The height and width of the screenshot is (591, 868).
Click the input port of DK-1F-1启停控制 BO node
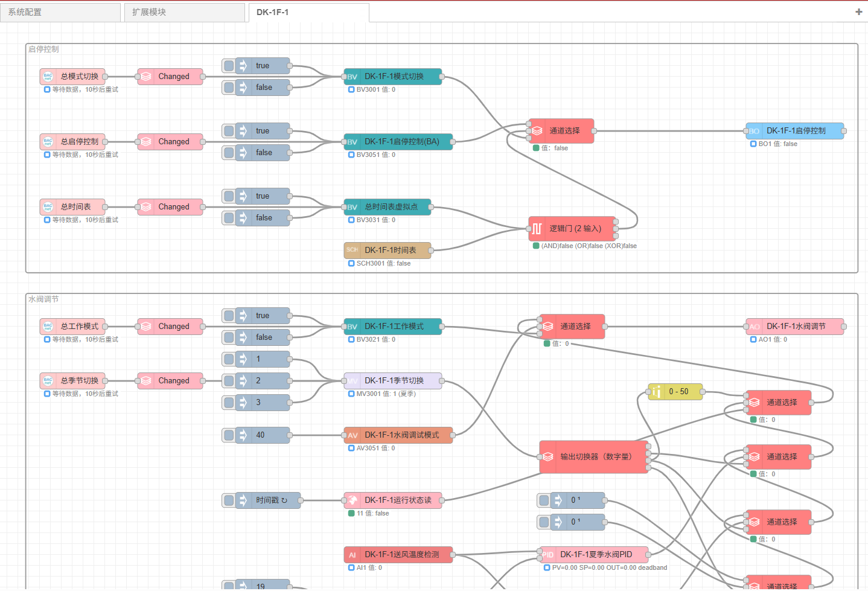746,131
